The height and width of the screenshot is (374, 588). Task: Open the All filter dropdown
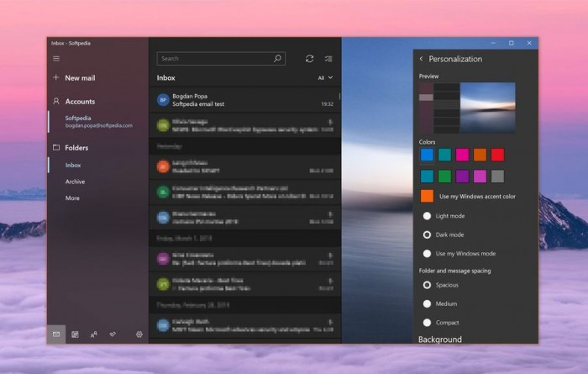[325, 77]
